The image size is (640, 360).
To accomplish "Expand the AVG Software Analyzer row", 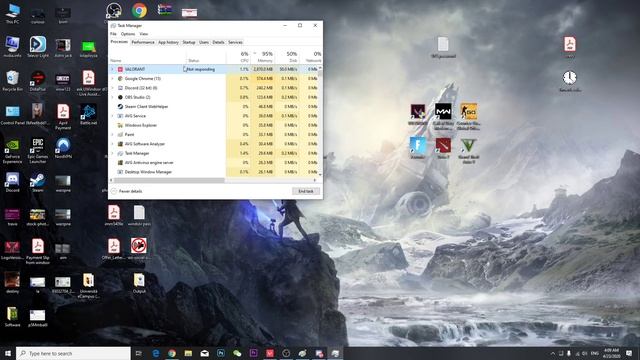I will (x=113, y=144).
